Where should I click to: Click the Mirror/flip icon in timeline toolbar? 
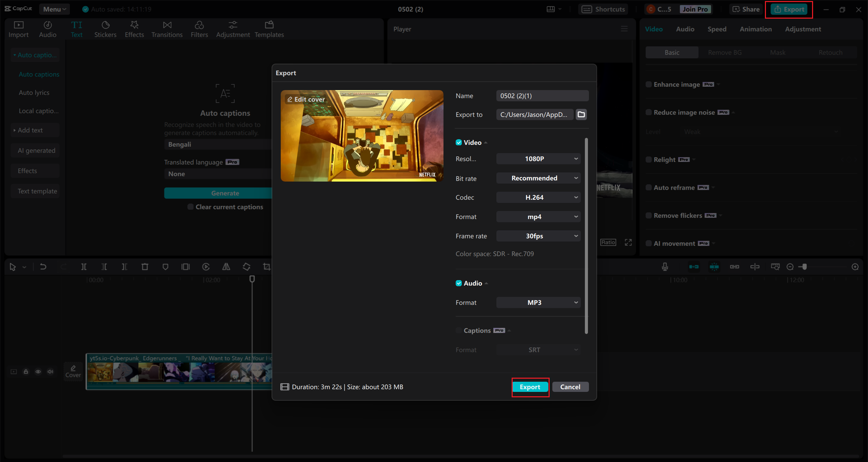[226, 267]
